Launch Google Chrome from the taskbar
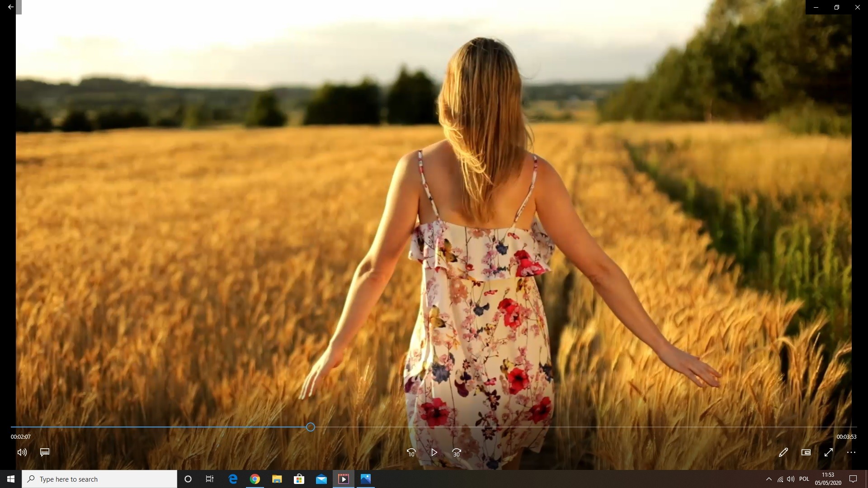This screenshot has height=488, width=868. [255, 479]
